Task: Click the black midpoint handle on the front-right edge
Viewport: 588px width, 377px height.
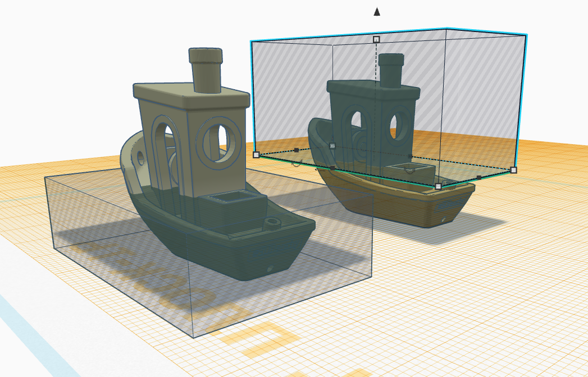Action: (x=478, y=177)
